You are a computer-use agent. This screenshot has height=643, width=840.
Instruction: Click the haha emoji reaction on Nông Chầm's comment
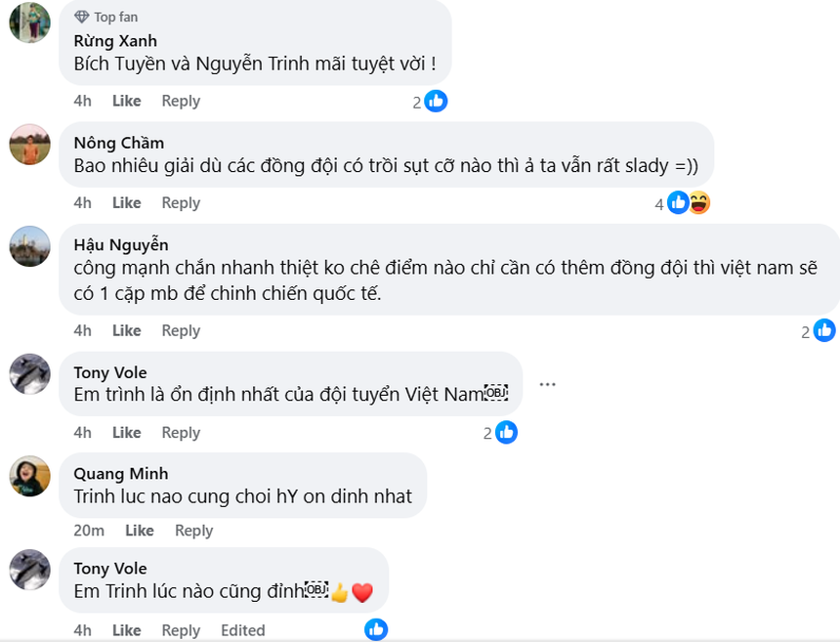699,202
